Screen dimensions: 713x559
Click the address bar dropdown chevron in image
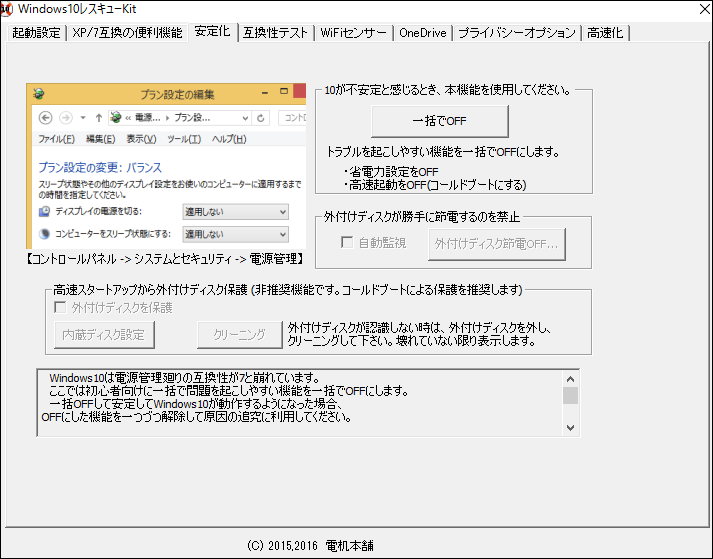point(245,118)
